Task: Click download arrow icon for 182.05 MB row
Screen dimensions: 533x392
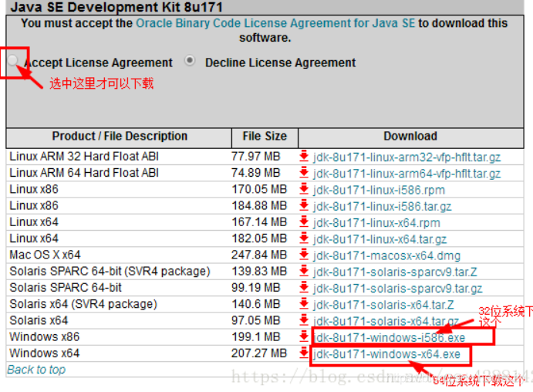Action: pyautogui.click(x=304, y=238)
